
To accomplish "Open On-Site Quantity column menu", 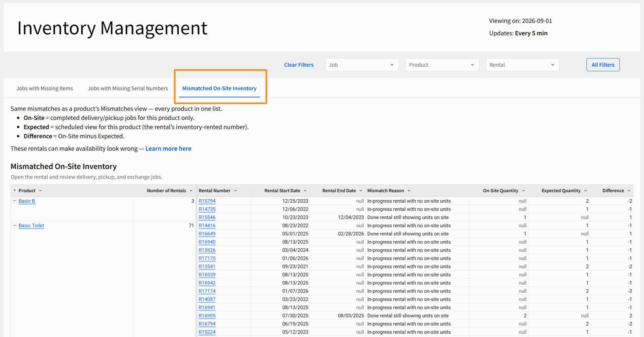I will pos(523,191).
